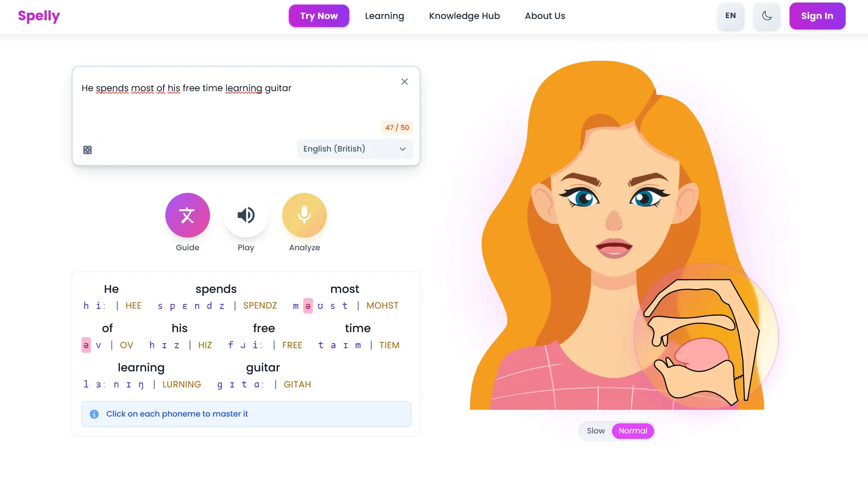Select the Normal speed option
This screenshot has height=490, width=868.
[633, 431]
